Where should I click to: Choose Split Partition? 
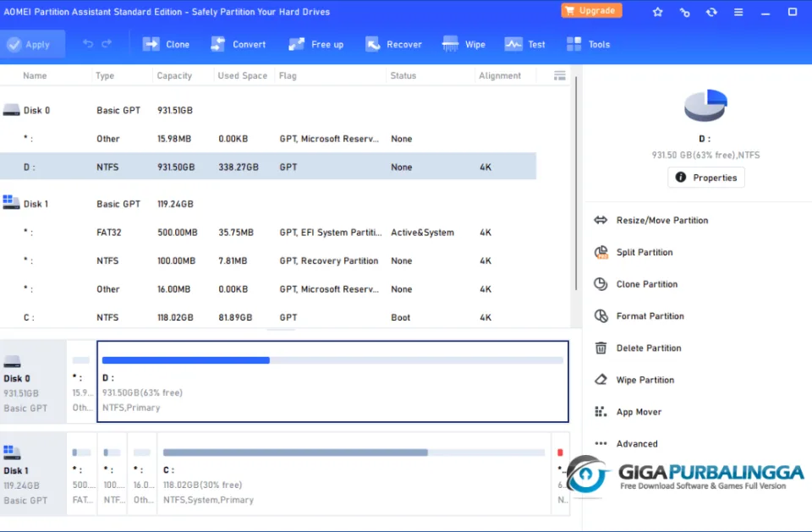645,252
